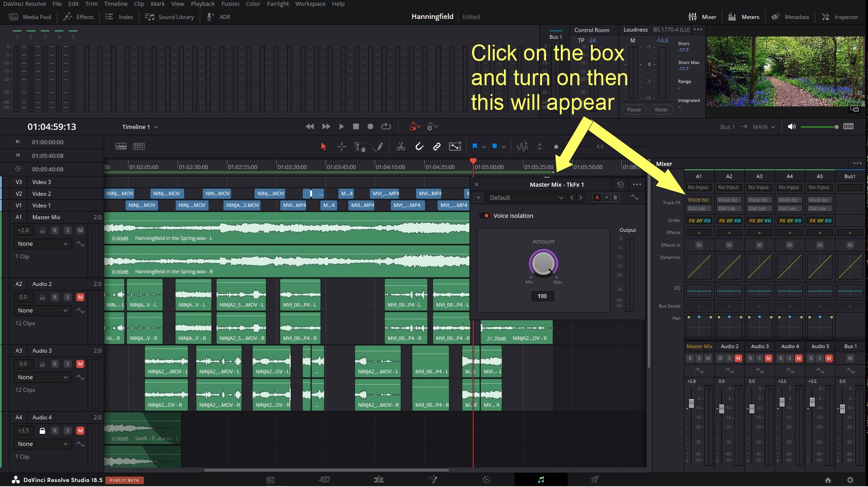
Task: Open the Timeline menu
Action: pos(115,4)
